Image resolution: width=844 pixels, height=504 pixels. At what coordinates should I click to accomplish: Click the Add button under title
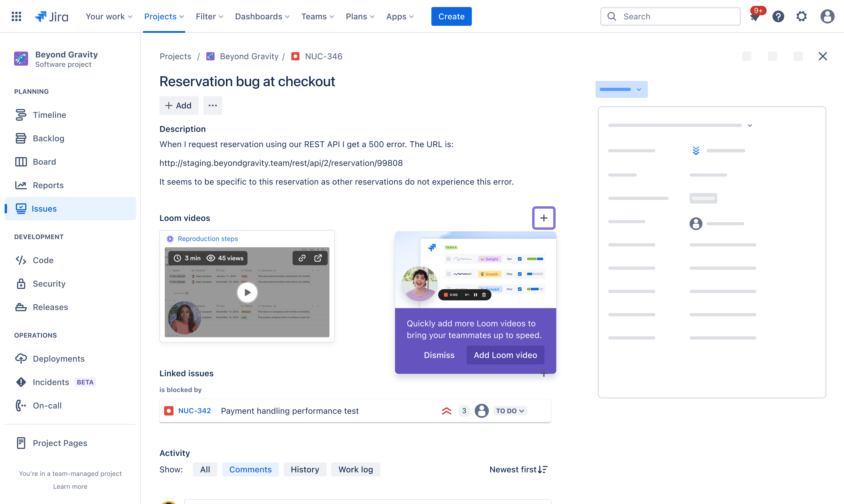pyautogui.click(x=179, y=105)
